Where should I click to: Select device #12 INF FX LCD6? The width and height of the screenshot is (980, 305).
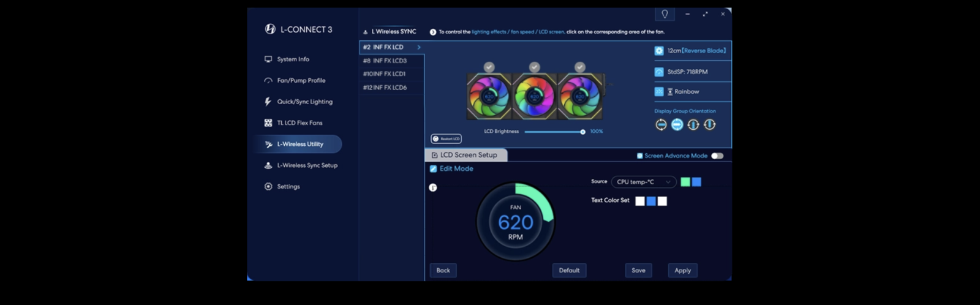point(391,88)
